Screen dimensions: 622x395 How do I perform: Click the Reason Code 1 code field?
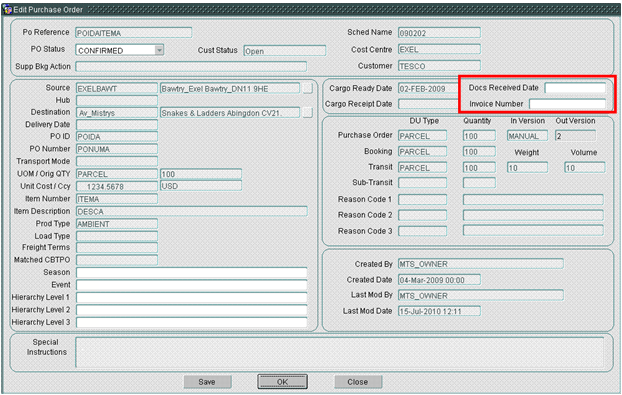tap(422, 199)
